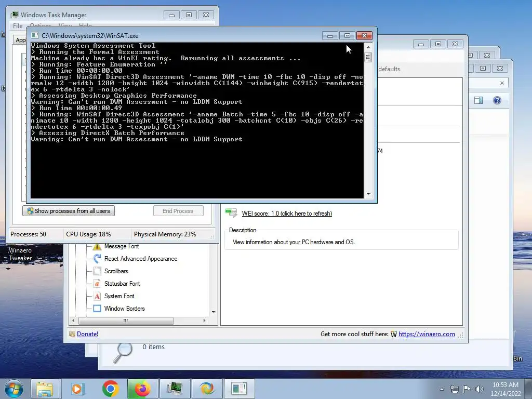The width and height of the screenshot is (532, 399).
Task: Click the Message Font tree item icon
Action: [x=97, y=247]
